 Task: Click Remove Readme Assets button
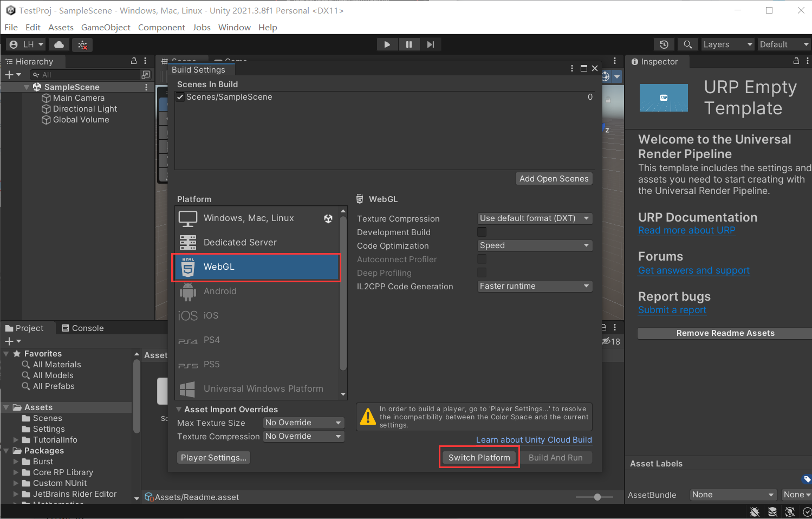[725, 333]
